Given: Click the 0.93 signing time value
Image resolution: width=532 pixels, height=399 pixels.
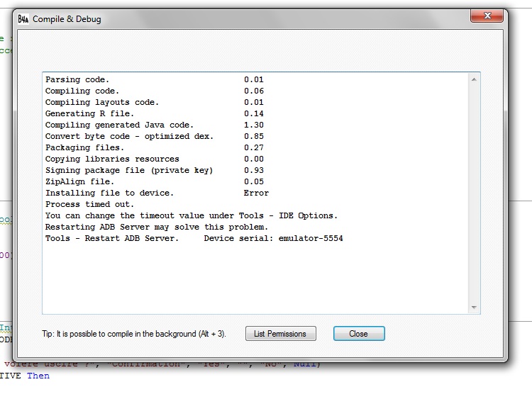Looking at the screenshot, I should tap(254, 171).
